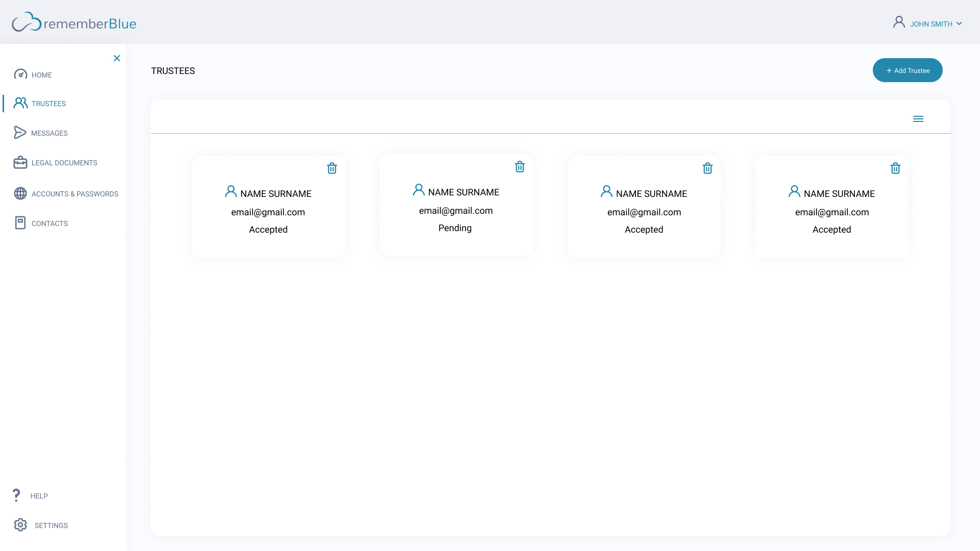The height and width of the screenshot is (551, 980).
Task: Click the Add Trustee button
Action: coord(907,70)
